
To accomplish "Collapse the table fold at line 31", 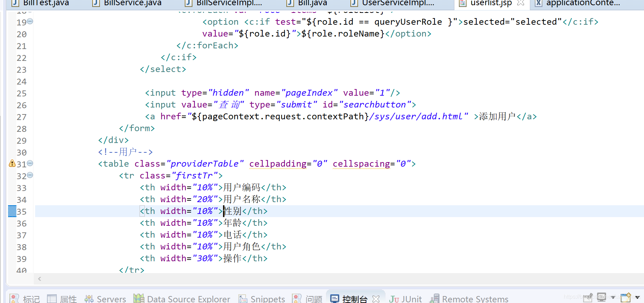I will point(30,163).
